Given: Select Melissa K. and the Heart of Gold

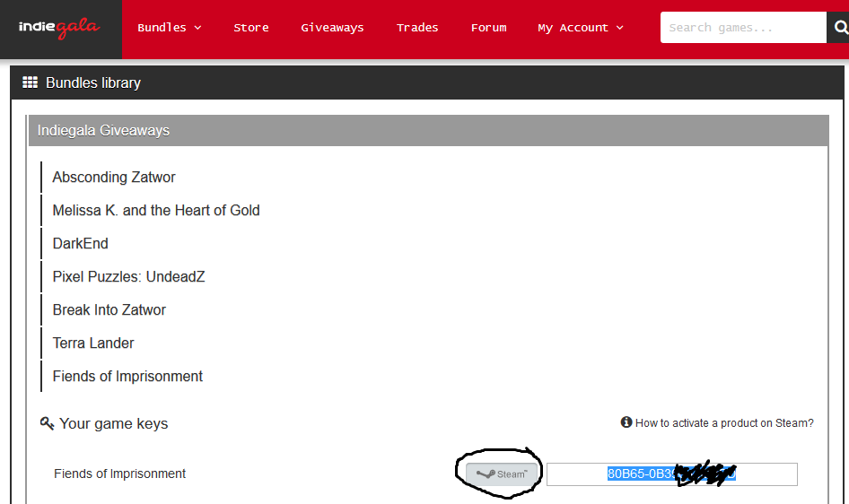Looking at the screenshot, I should (x=156, y=211).
